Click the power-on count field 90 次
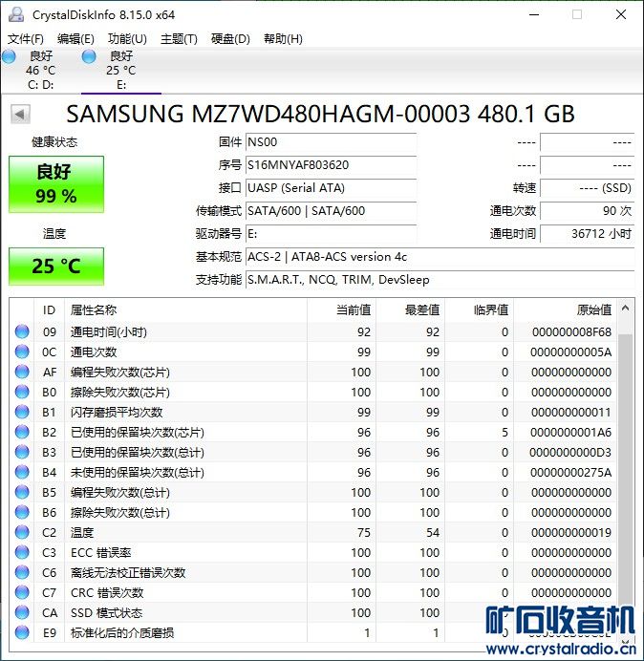Viewport: 644px width, 661px height. [587, 211]
